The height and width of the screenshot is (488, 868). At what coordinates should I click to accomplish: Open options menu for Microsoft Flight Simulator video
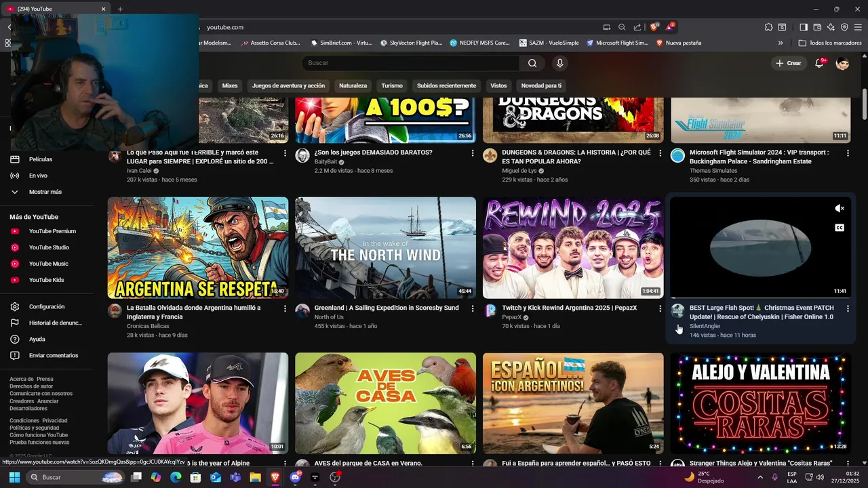[848, 153]
